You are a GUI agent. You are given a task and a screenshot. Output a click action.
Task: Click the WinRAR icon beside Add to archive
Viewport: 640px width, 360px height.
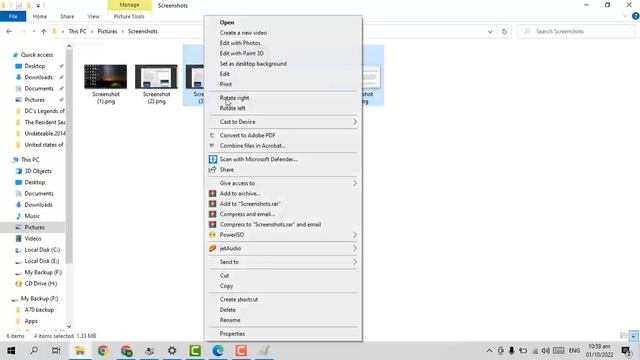[213, 193]
